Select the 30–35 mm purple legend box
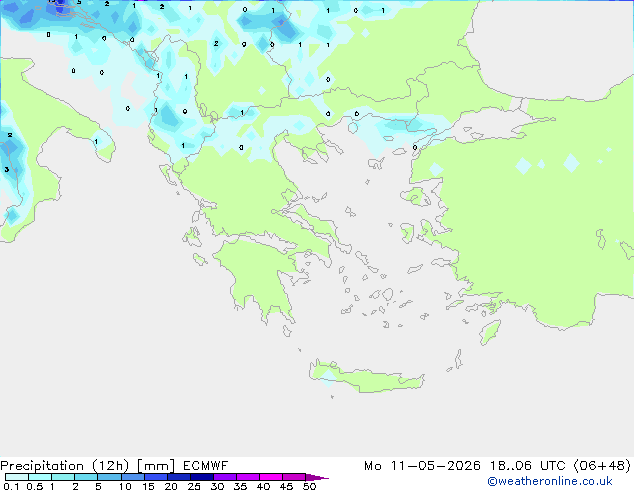The height and width of the screenshot is (490, 634). tap(225, 477)
